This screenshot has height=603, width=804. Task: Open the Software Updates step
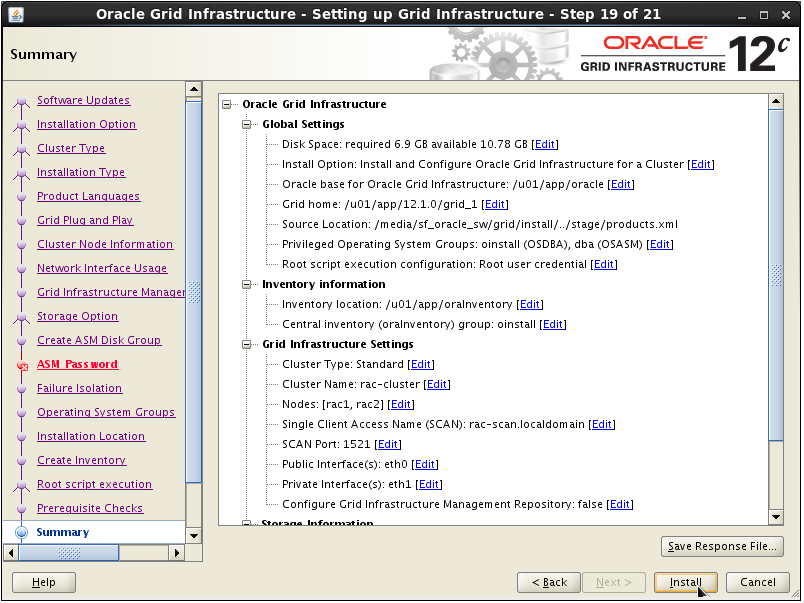tap(84, 100)
